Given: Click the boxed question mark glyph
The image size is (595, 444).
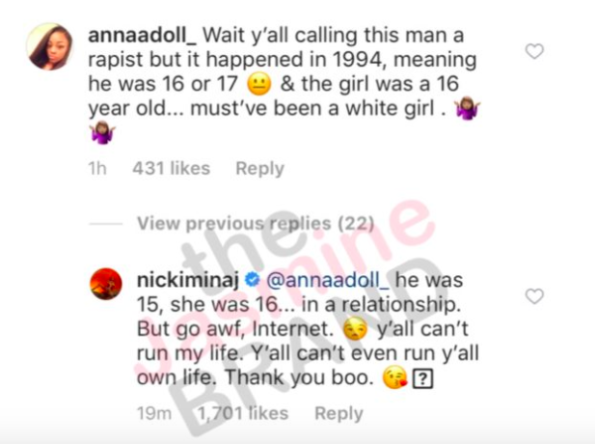Looking at the screenshot, I should (x=422, y=379).
